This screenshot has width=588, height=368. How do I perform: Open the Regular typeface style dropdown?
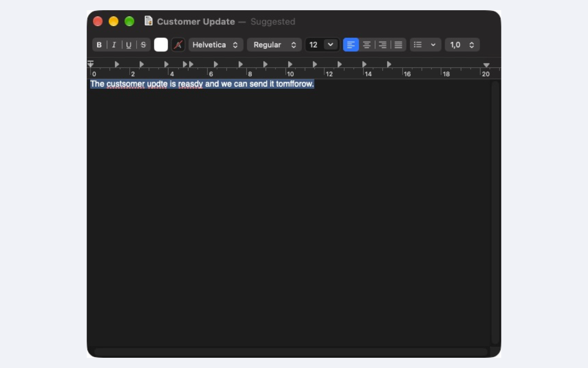point(274,45)
